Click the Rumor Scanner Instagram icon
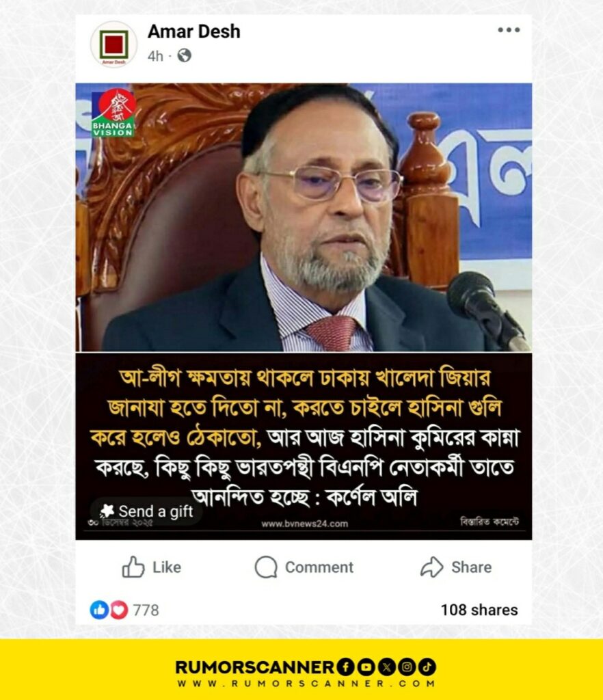Viewport: 603px width, 700px height. click(407, 667)
